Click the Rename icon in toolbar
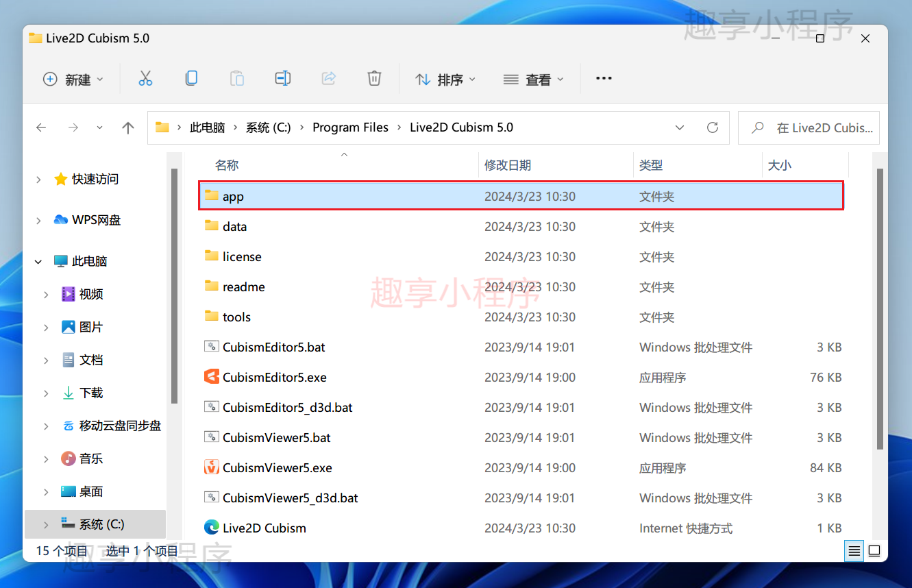 click(x=283, y=78)
